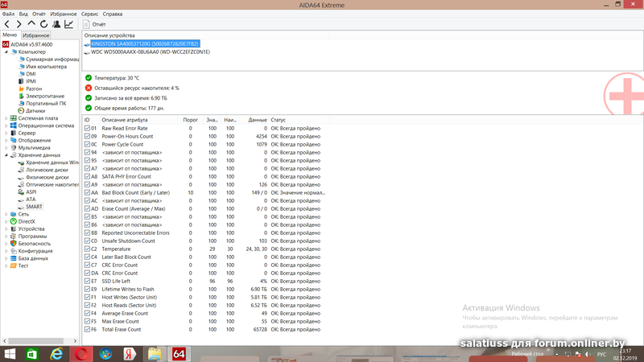Expand the Системная плата tree node
The width and height of the screenshot is (644, 362).
point(6,118)
